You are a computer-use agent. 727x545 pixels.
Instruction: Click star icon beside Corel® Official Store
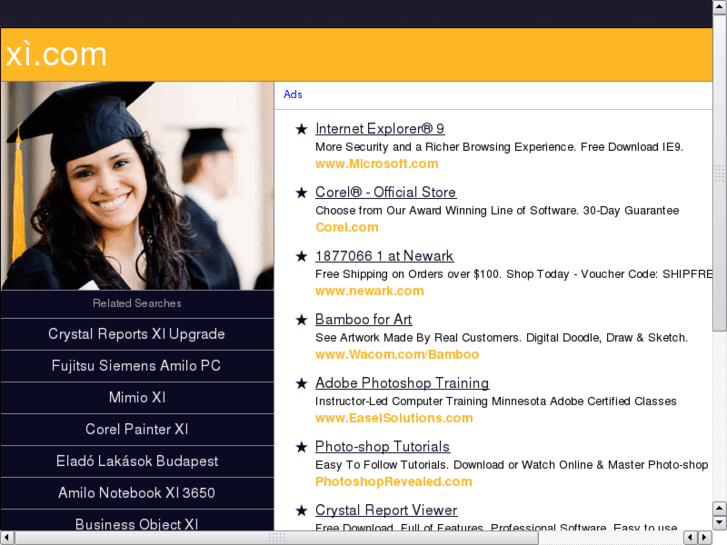coord(301,192)
